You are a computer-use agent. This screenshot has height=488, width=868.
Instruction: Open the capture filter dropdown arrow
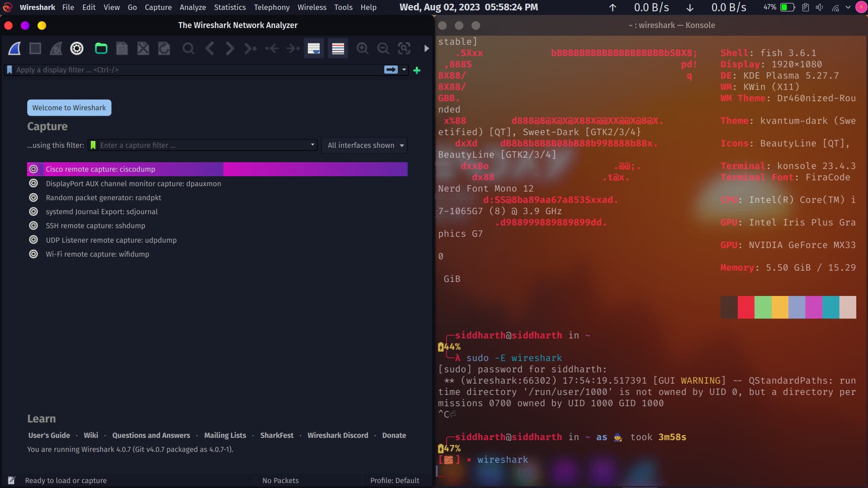coord(312,145)
